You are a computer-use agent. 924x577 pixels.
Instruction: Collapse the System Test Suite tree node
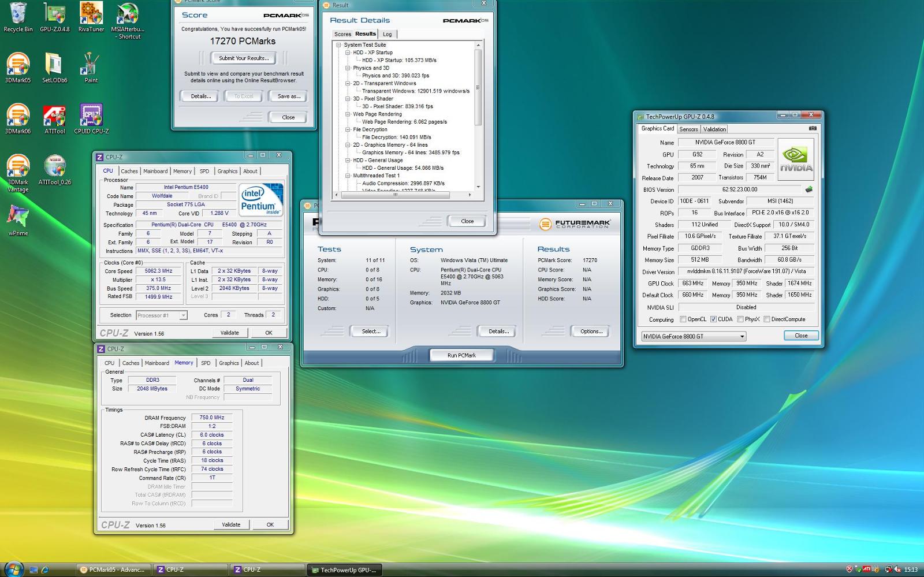[x=339, y=44]
